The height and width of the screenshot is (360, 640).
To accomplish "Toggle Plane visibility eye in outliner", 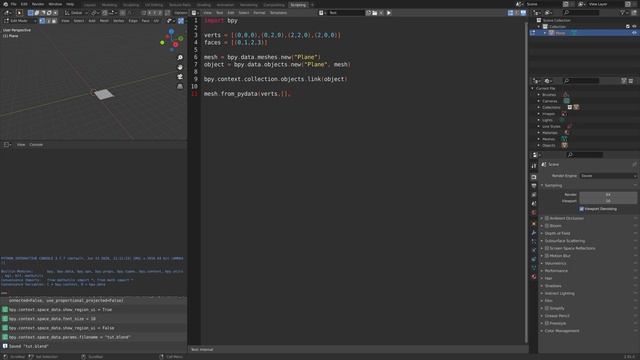I will coord(634,33).
